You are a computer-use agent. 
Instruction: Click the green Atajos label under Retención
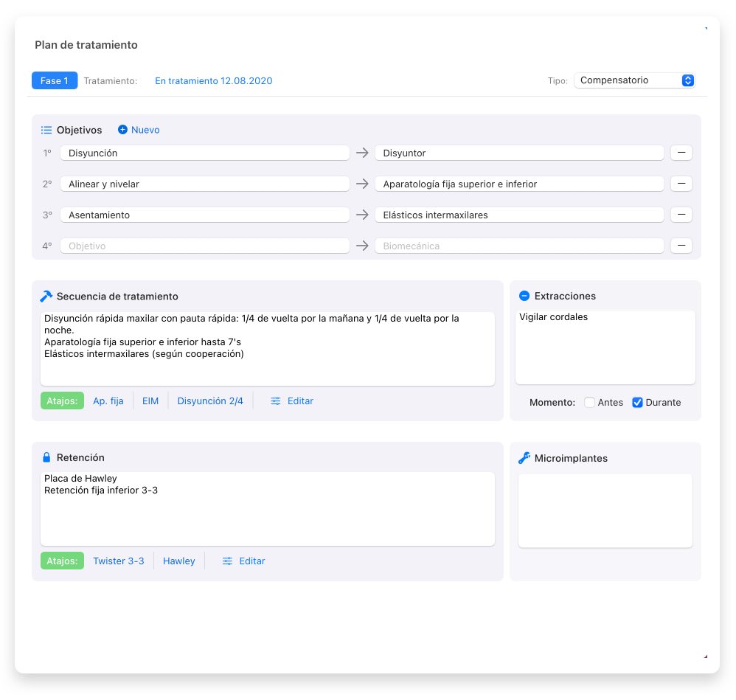coord(62,561)
